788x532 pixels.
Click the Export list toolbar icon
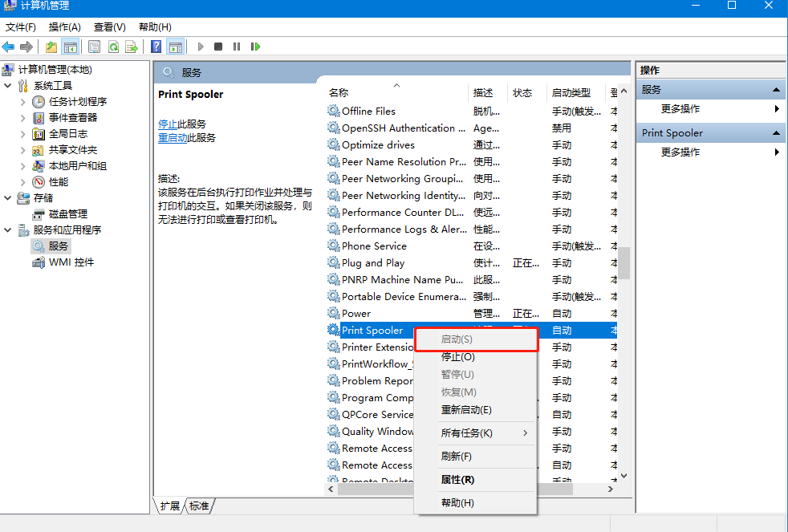point(131,47)
